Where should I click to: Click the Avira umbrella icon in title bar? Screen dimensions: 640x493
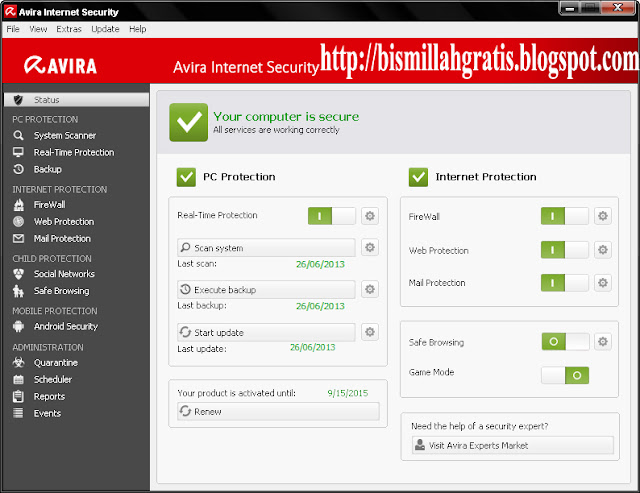tap(10, 11)
